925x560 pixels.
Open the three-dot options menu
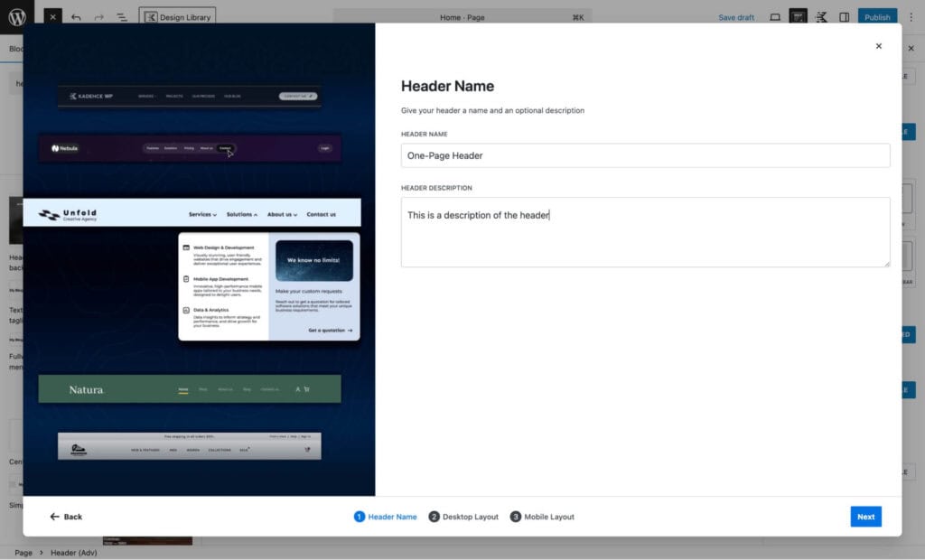click(x=911, y=17)
